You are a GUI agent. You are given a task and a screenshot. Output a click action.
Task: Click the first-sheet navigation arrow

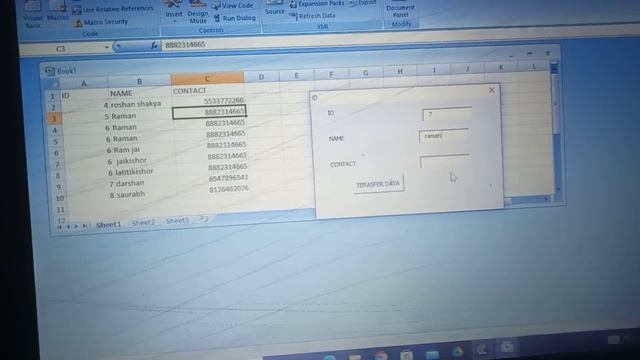coord(60,227)
